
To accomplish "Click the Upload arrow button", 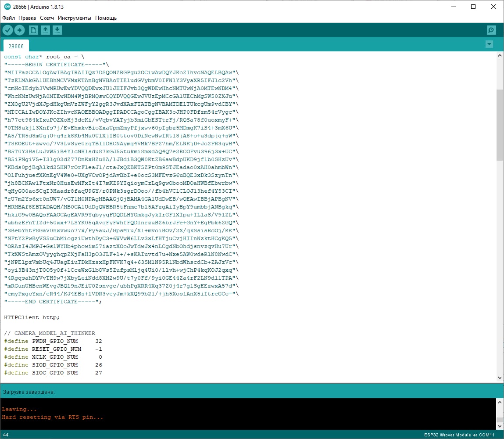I will click(x=20, y=30).
